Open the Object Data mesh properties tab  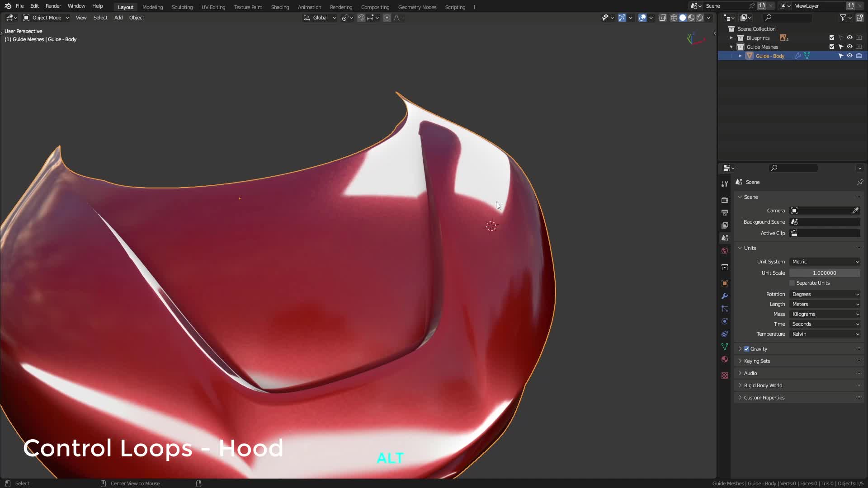725,347
